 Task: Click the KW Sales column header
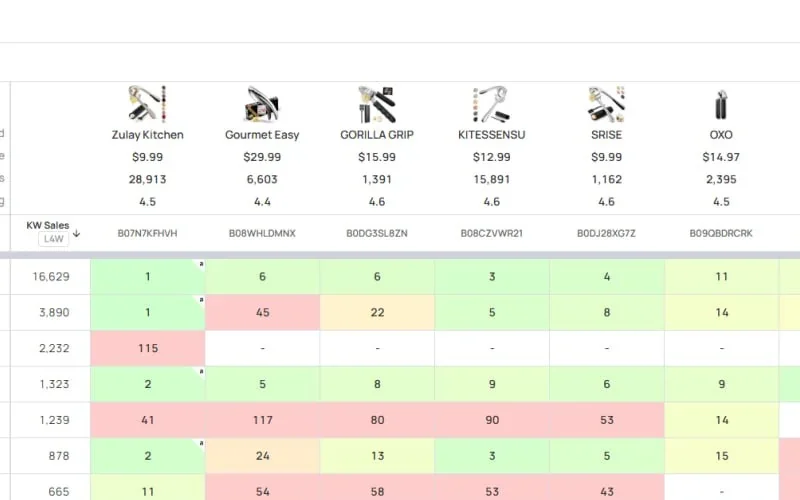point(47,225)
